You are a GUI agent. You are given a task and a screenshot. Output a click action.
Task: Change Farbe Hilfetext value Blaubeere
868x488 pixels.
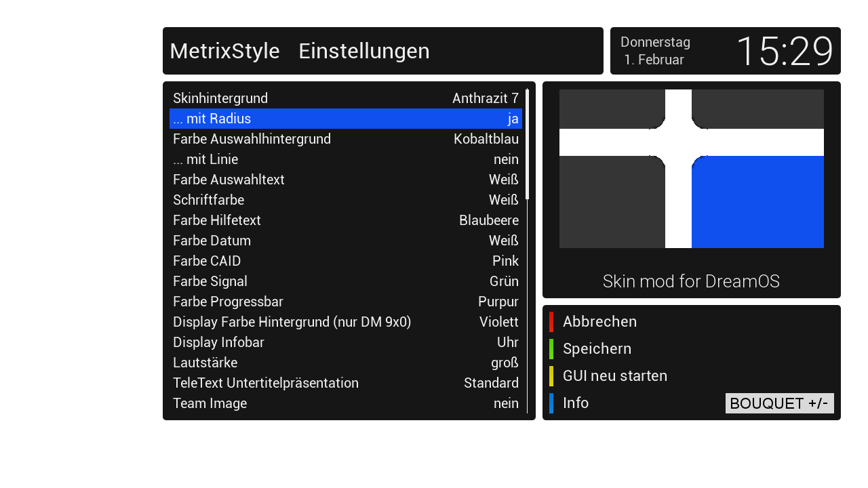click(488, 220)
